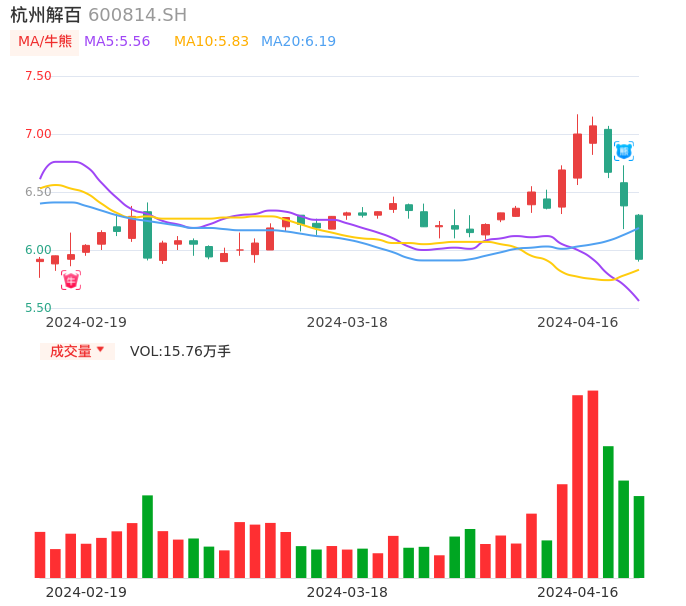Click the 6.00 price axis label
This screenshot has width=686, height=606.
(38, 250)
